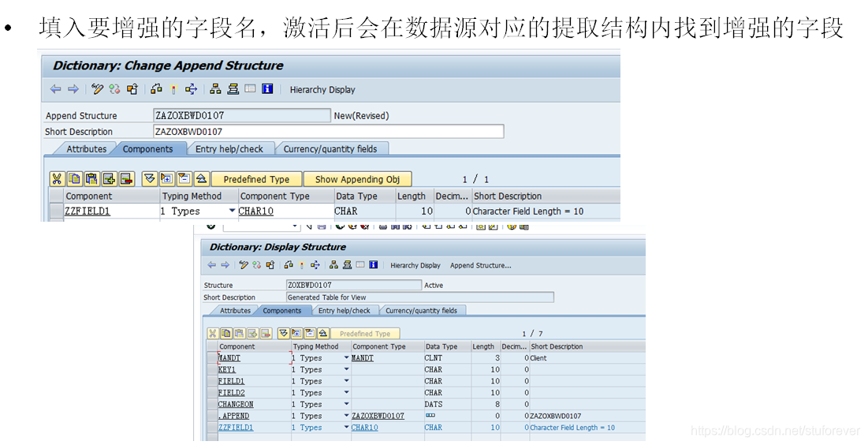
Task: Open Typing Method dropdown for MANDT row
Action: tap(347, 358)
